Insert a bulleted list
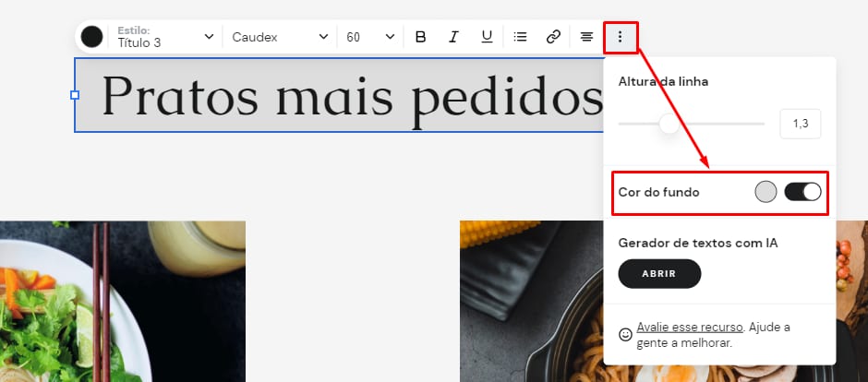The image size is (868, 382). pyautogui.click(x=521, y=37)
